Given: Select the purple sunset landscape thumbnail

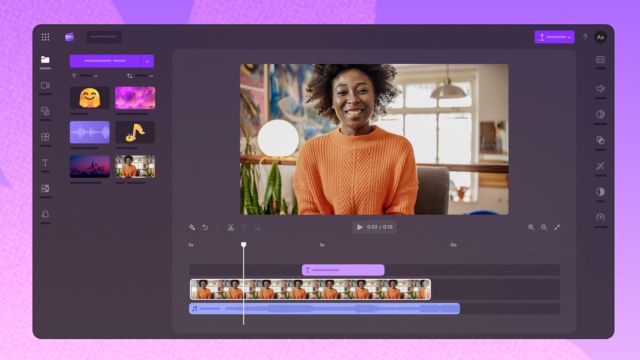Looking at the screenshot, I should (89, 166).
